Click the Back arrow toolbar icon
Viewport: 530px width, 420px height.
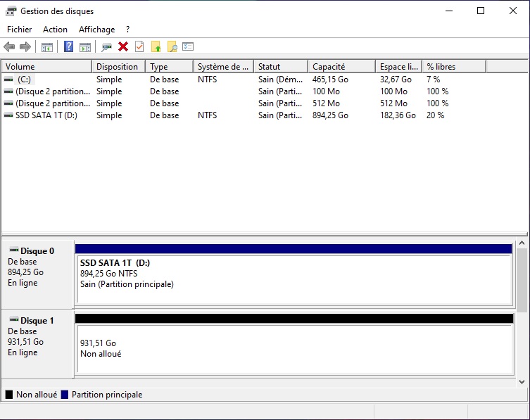click(x=9, y=47)
